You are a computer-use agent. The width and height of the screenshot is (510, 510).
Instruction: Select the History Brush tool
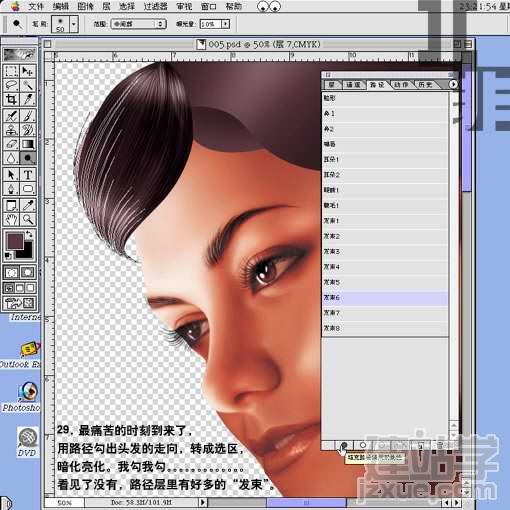28,130
